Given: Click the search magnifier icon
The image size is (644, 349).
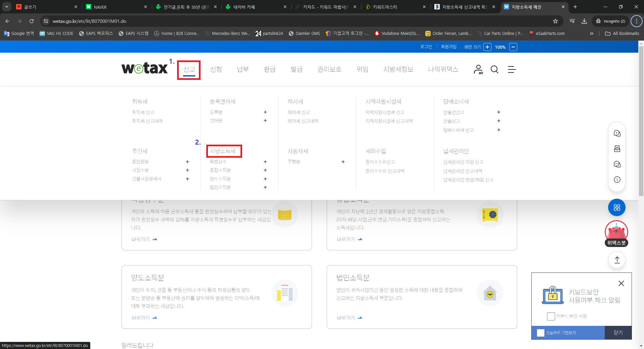Looking at the screenshot, I should (x=494, y=69).
